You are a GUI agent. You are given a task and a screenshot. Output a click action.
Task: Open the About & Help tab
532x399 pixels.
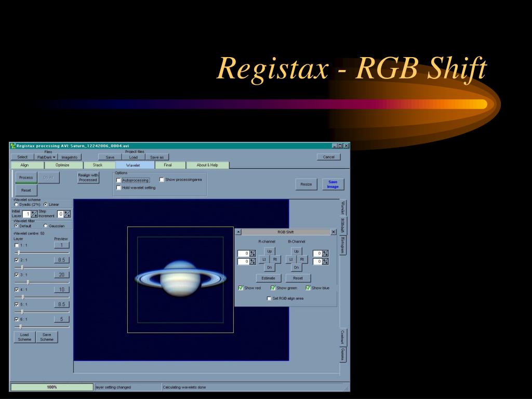click(x=208, y=165)
